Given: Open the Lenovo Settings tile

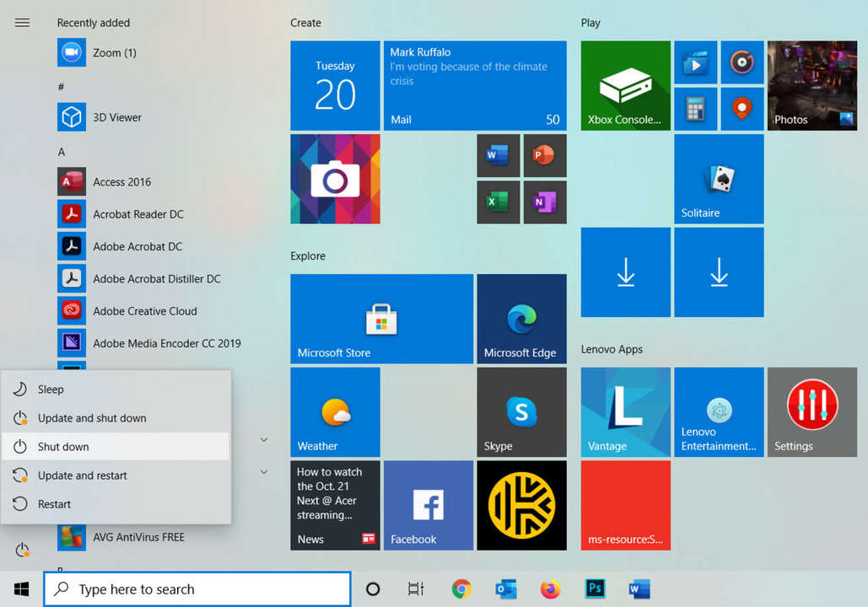Looking at the screenshot, I should pyautogui.click(x=812, y=412).
